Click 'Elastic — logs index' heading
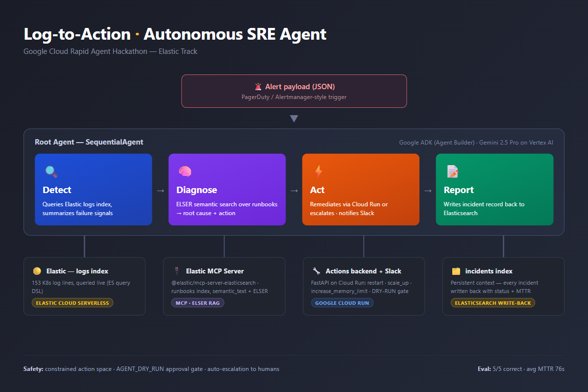 [77, 271]
